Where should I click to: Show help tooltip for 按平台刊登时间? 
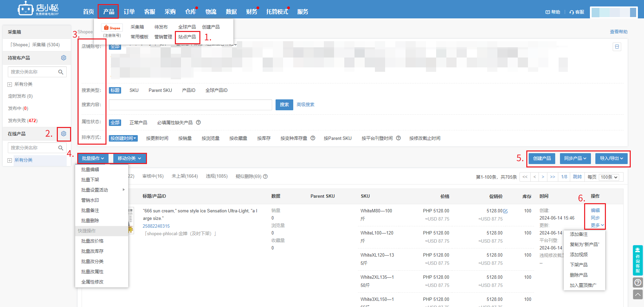tap(398, 138)
